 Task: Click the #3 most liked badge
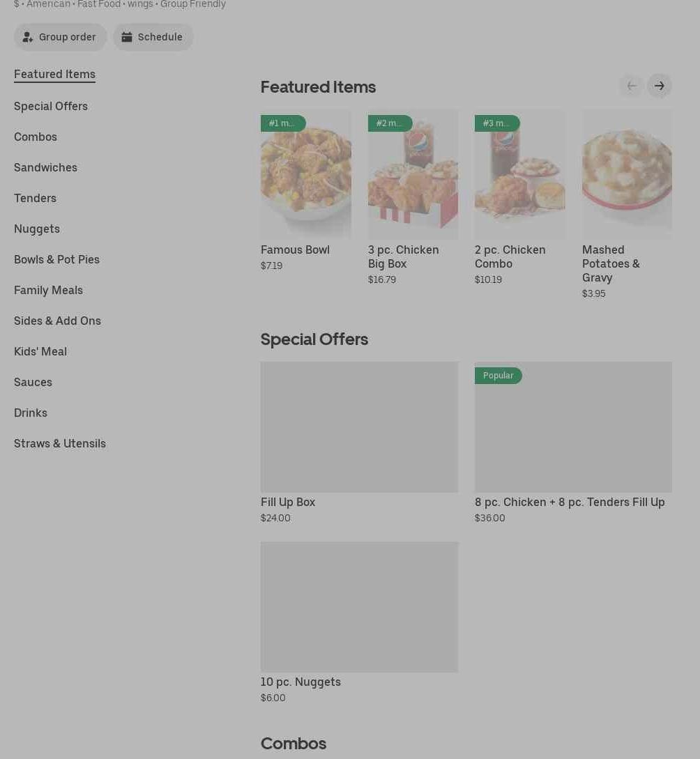(x=496, y=123)
